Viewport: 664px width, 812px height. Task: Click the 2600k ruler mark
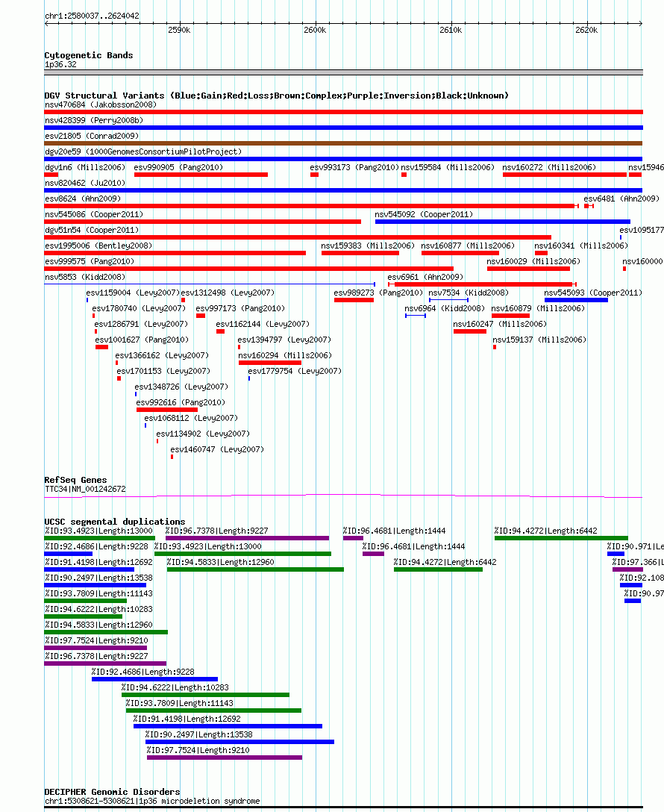(315, 30)
